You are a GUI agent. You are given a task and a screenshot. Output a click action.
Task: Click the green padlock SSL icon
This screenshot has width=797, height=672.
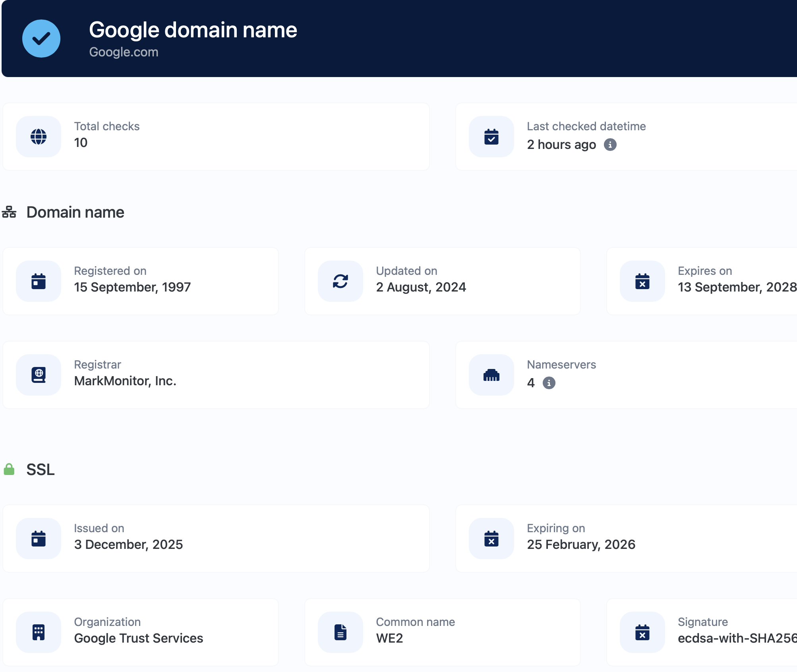9,469
